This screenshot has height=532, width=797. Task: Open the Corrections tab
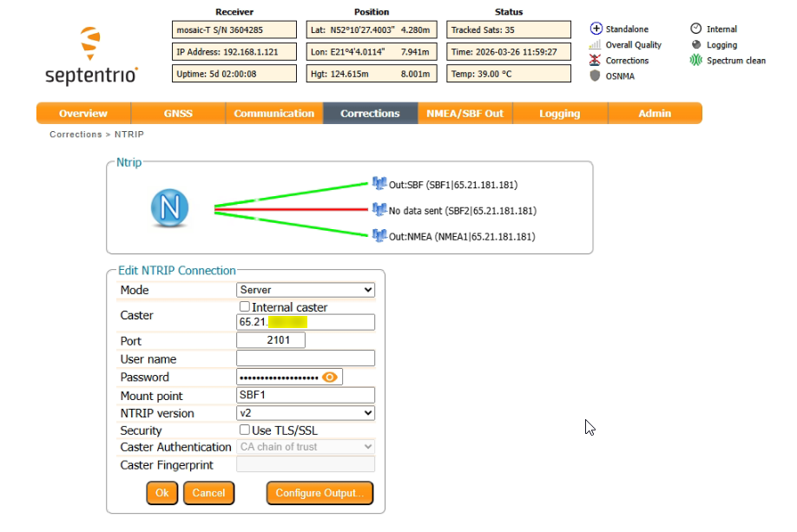pyautogui.click(x=370, y=114)
